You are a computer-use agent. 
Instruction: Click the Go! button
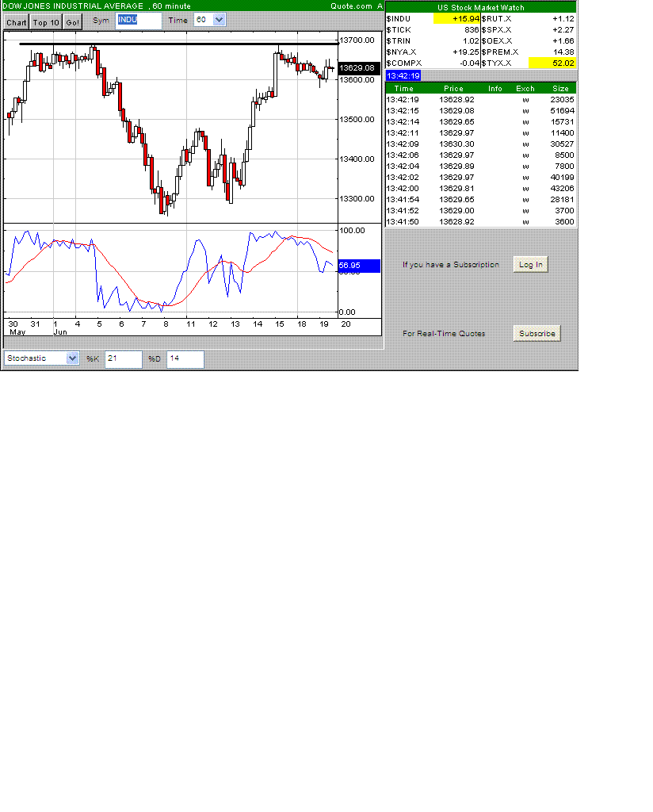73,22
